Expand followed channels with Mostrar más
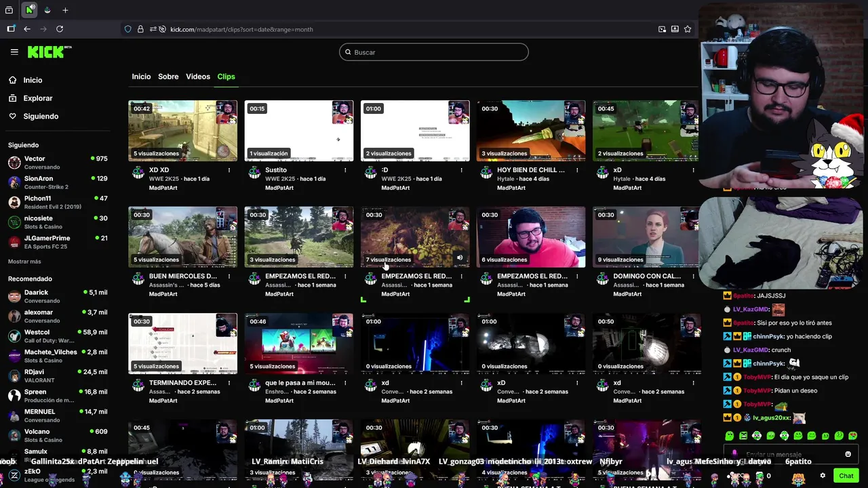The height and width of the screenshot is (488, 868). [24, 262]
